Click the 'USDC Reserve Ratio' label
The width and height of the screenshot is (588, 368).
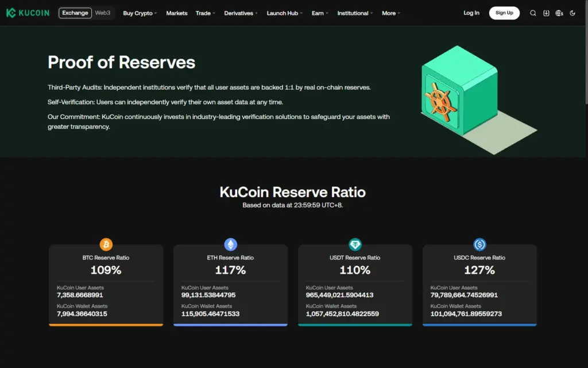[479, 258]
